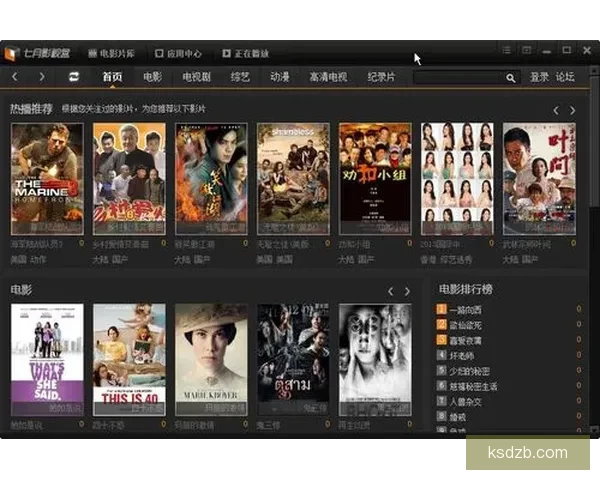The image size is (600, 480).
Task: Select the 高清电视 tab
Action: click(328, 77)
